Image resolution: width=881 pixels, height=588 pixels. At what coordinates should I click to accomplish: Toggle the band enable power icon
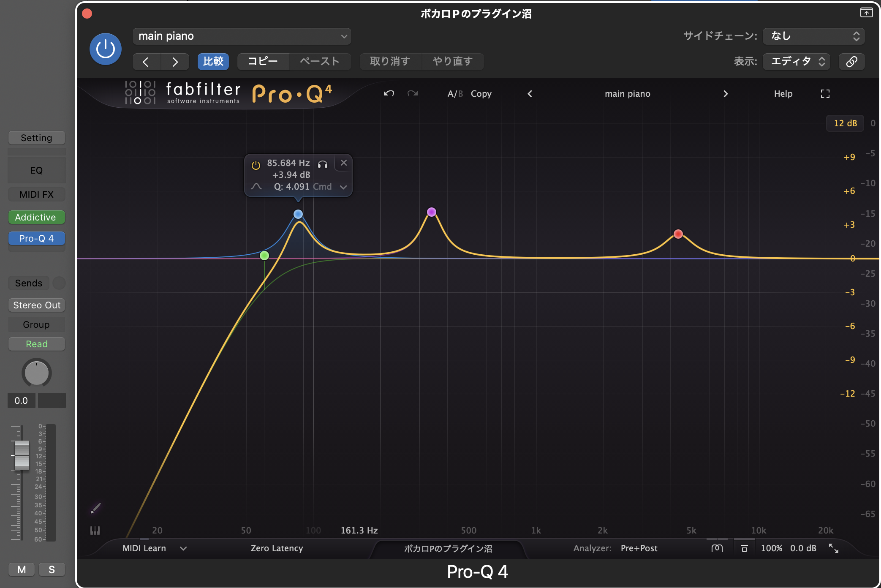click(256, 165)
